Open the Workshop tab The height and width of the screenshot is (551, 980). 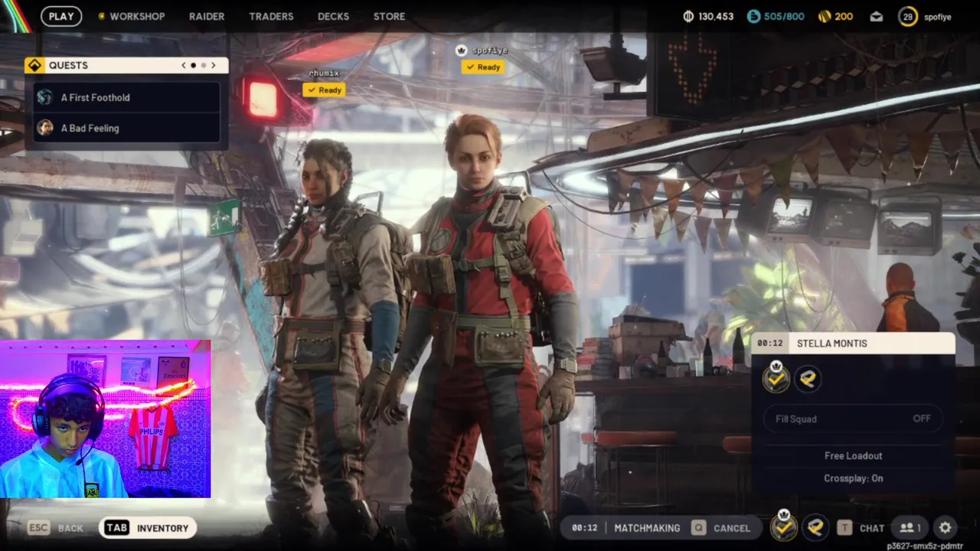131,16
